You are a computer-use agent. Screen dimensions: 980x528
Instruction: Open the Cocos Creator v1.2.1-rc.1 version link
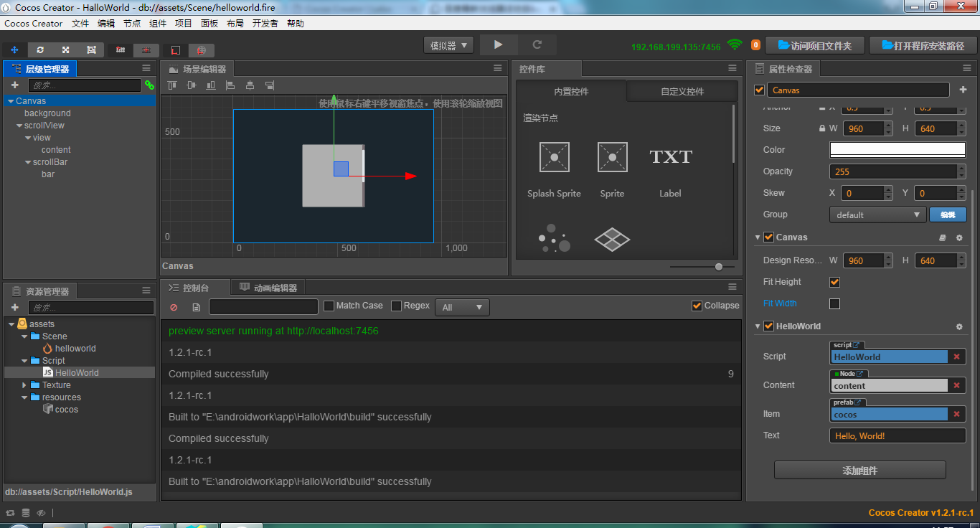coord(921,513)
